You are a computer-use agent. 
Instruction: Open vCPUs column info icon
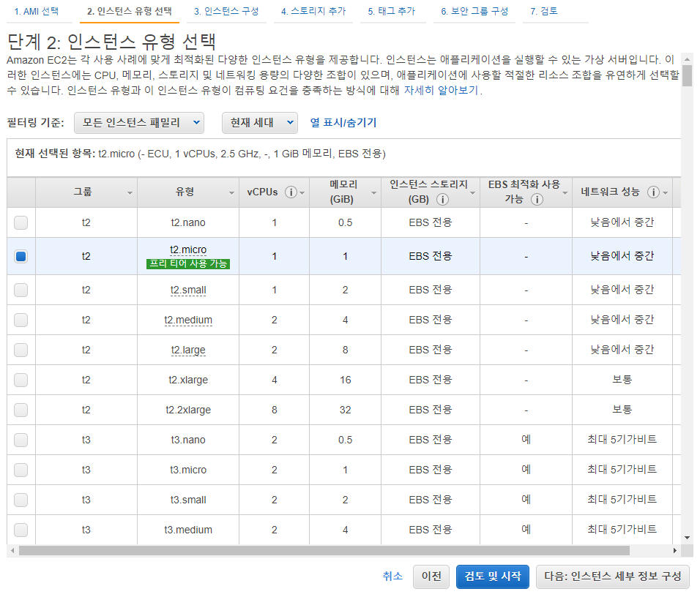[x=291, y=192]
